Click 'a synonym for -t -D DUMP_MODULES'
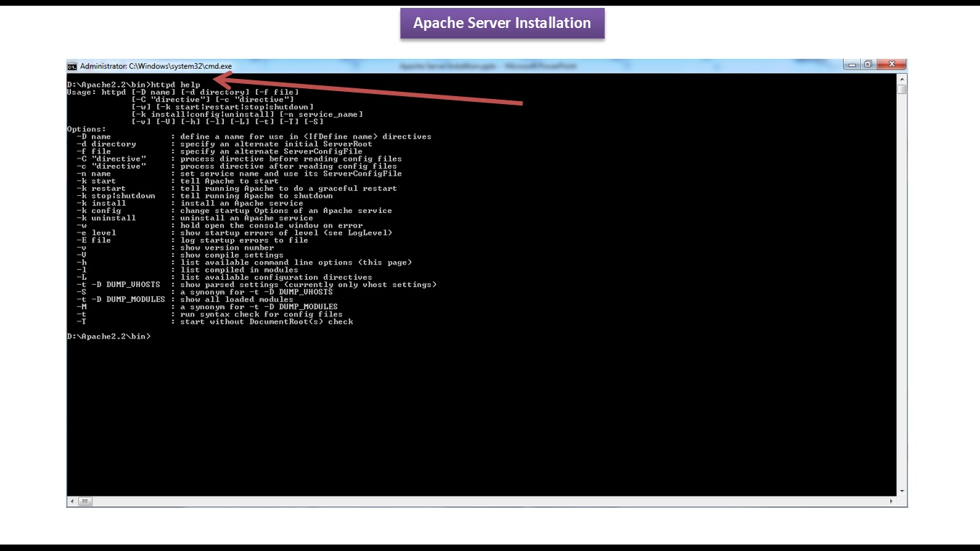 click(x=258, y=307)
